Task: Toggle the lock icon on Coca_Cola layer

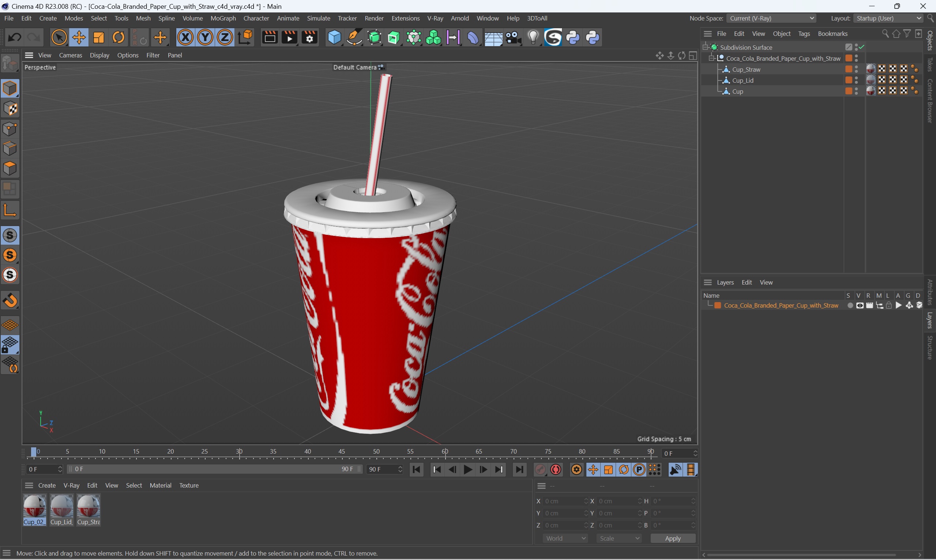Action: (889, 306)
